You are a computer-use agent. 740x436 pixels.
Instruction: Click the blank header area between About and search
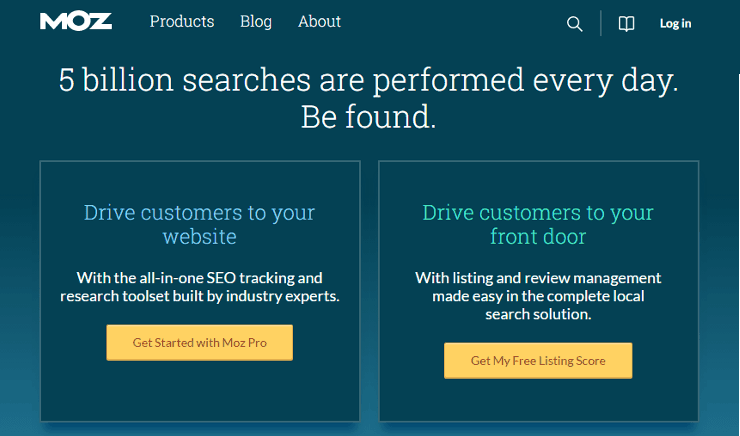[453, 23]
